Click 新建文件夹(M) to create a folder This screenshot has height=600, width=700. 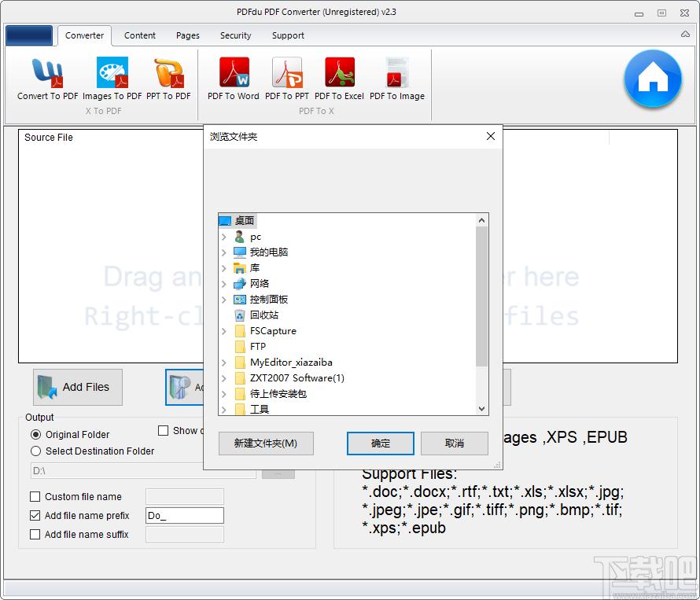(266, 444)
